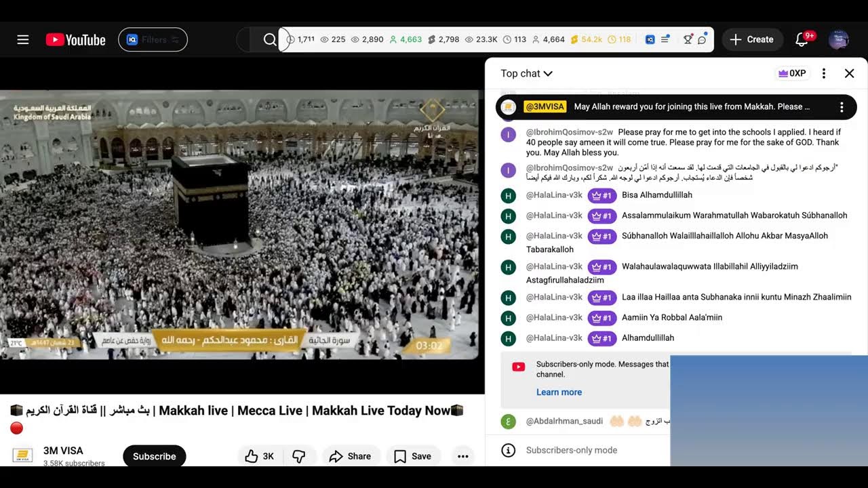Click the Create button

click(x=752, y=40)
